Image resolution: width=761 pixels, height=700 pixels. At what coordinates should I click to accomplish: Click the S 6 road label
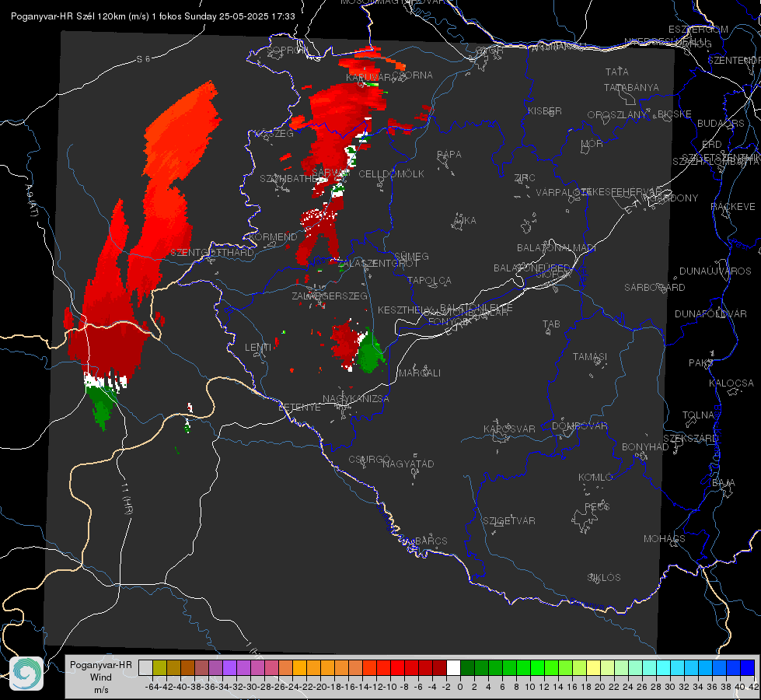click(144, 59)
